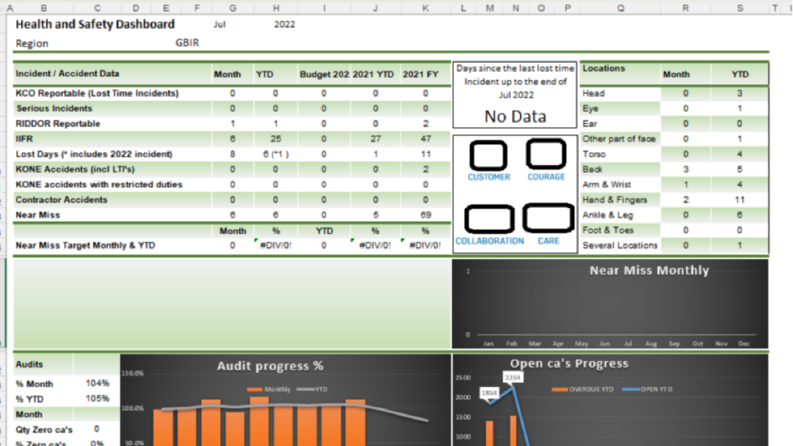The image size is (793, 446).
Task: Select the Hand & Fingers YTD value 11
Action: (740, 200)
